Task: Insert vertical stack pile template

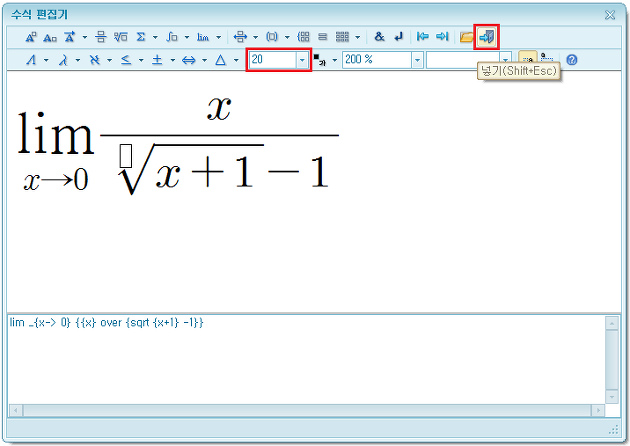Action: click(x=323, y=37)
